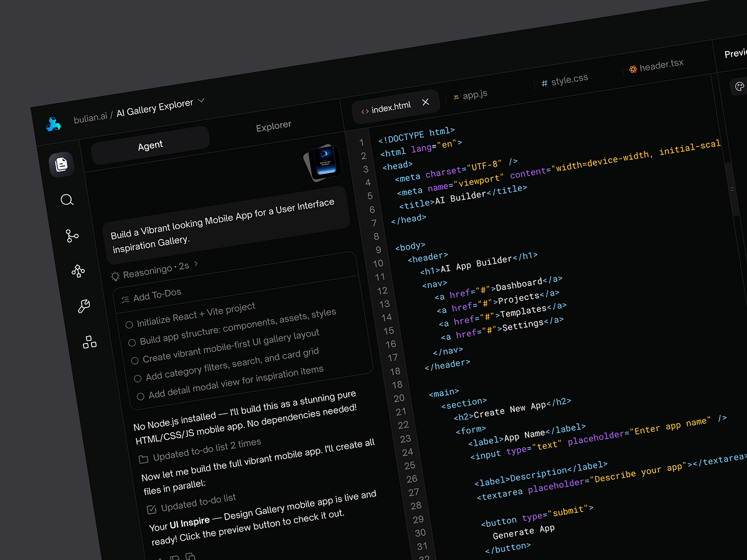Viewport: 747px width, 560px height.
Task: Open the app.js editor tab
Action: (x=470, y=95)
